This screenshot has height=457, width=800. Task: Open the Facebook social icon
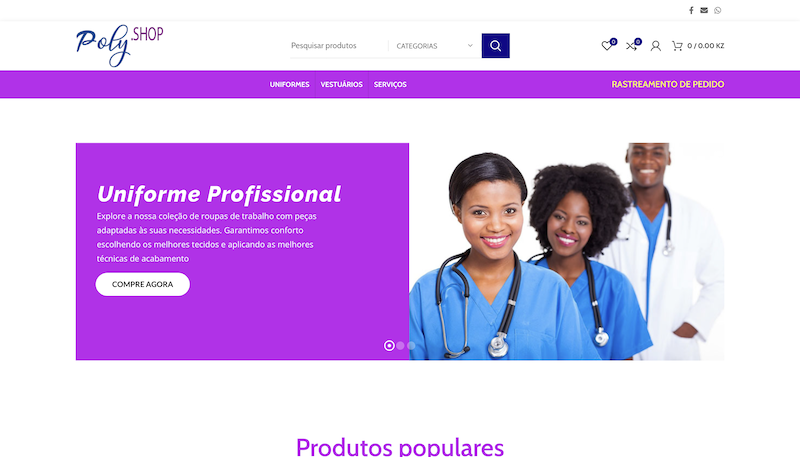691,10
